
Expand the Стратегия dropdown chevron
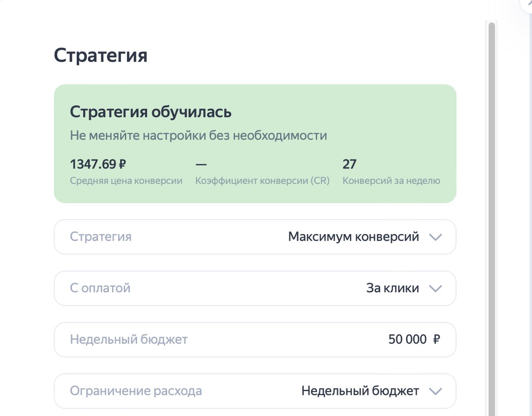click(435, 237)
